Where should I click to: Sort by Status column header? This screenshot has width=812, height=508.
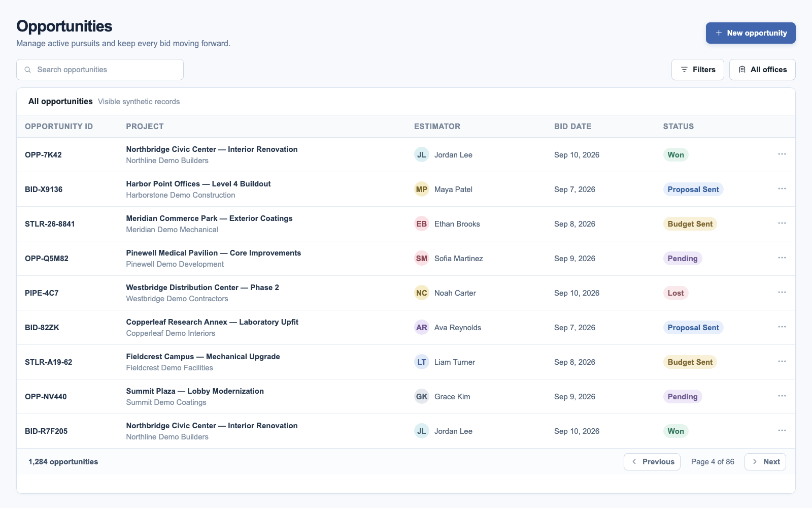pyautogui.click(x=678, y=126)
